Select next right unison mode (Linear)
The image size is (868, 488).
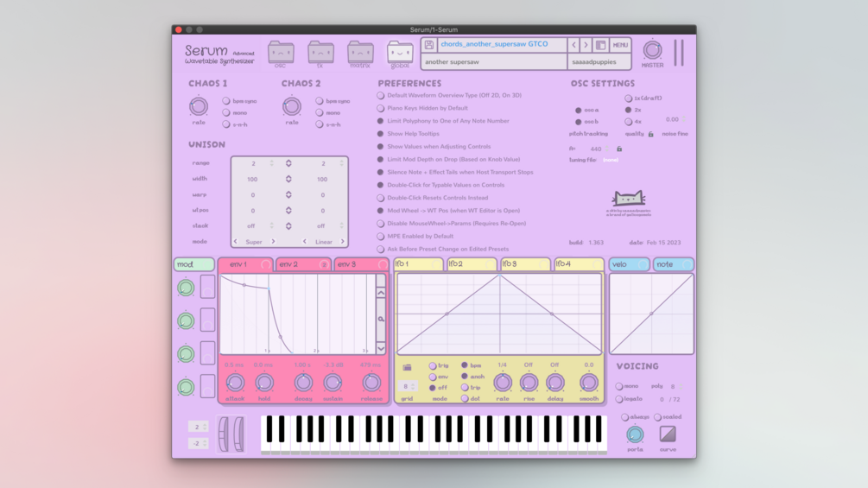coord(343,242)
